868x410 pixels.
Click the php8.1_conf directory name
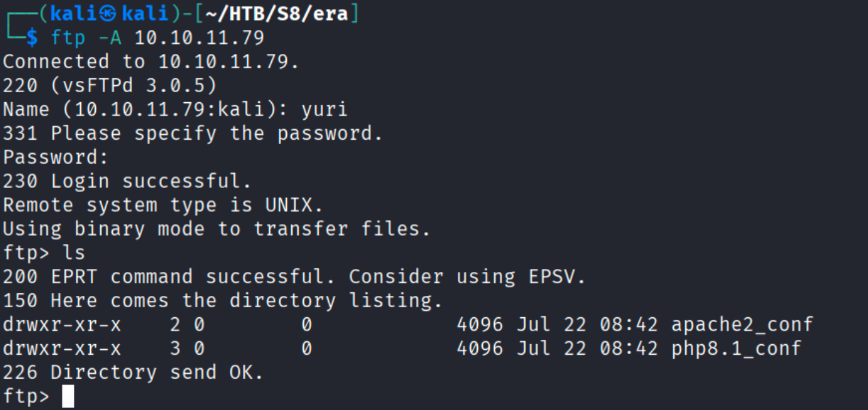pos(736,349)
